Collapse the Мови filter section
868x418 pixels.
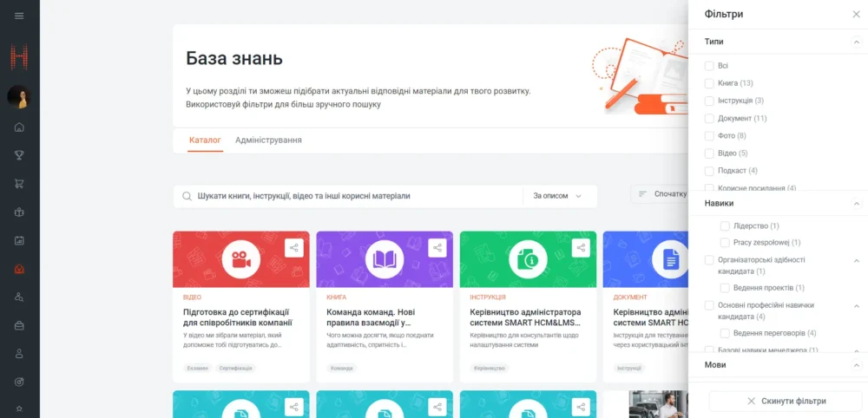click(x=856, y=365)
